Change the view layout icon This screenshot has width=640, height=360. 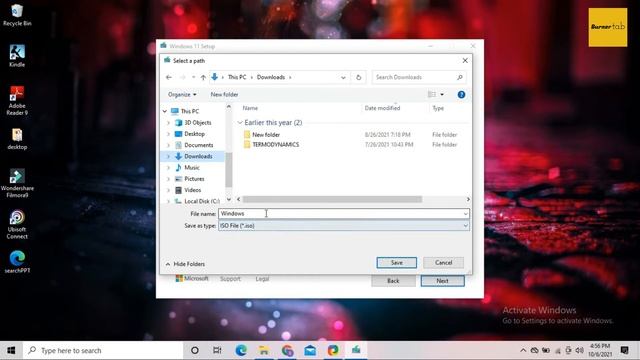(x=431, y=95)
